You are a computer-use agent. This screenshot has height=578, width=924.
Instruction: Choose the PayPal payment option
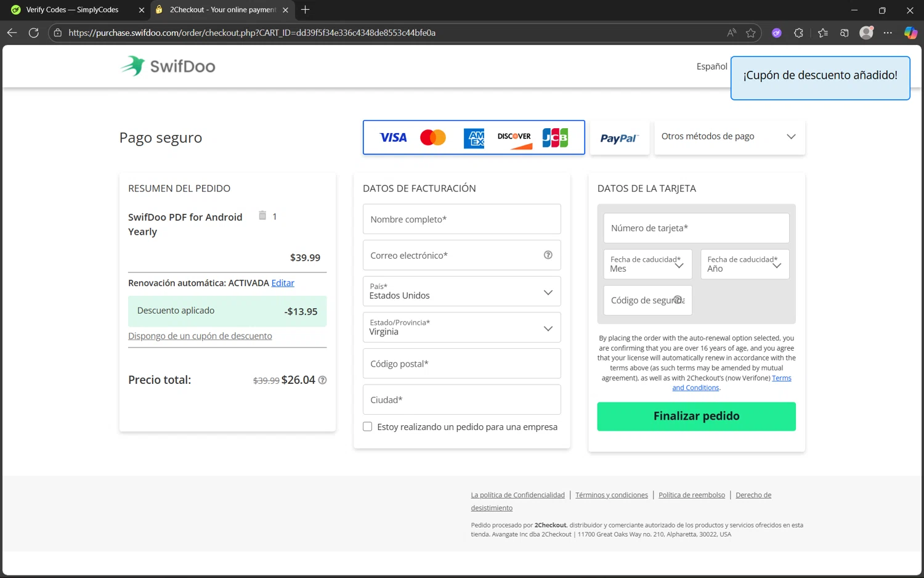[x=619, y=137]
